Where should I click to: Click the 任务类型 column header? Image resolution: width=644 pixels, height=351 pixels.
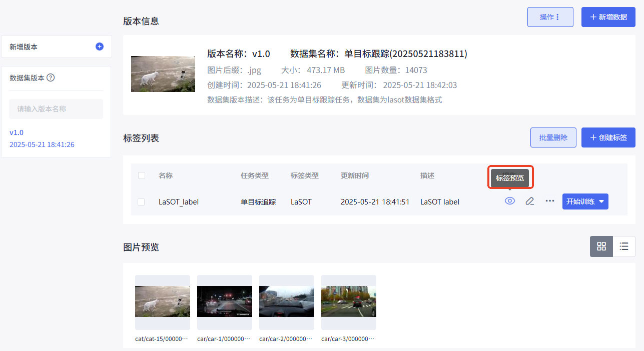tap(255, 175)
